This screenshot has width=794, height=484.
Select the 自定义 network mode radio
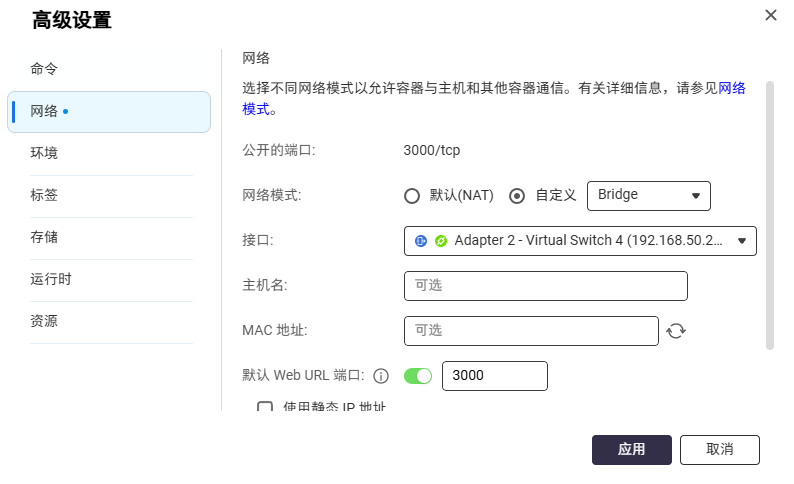[x=517, y=196]
